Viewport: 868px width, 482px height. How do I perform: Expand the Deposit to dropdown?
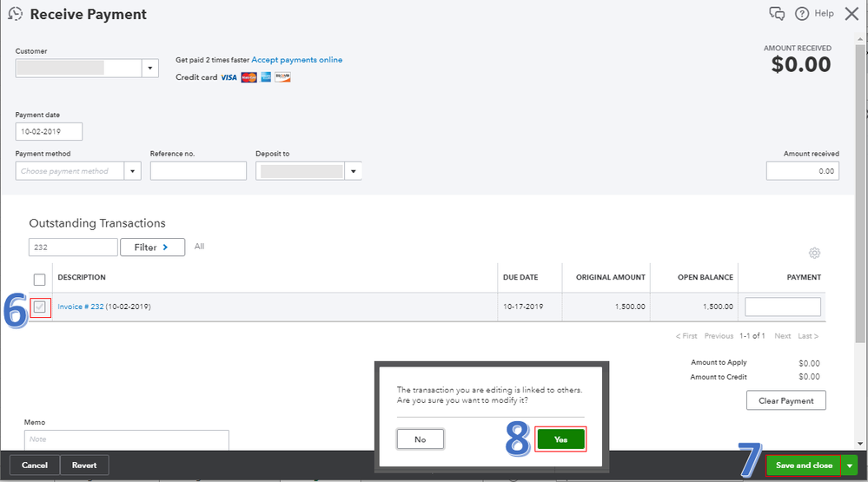(x=353, y=171)
